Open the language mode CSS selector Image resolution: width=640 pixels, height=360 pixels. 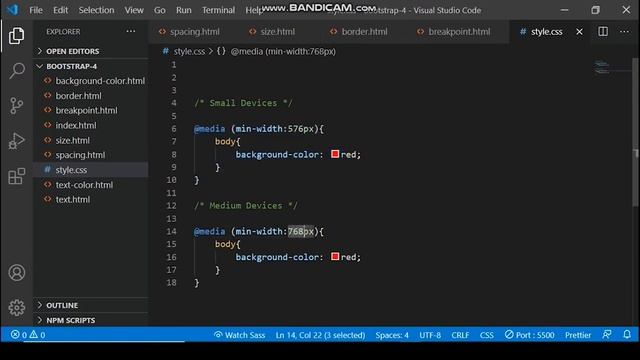[x=487, y=335]
